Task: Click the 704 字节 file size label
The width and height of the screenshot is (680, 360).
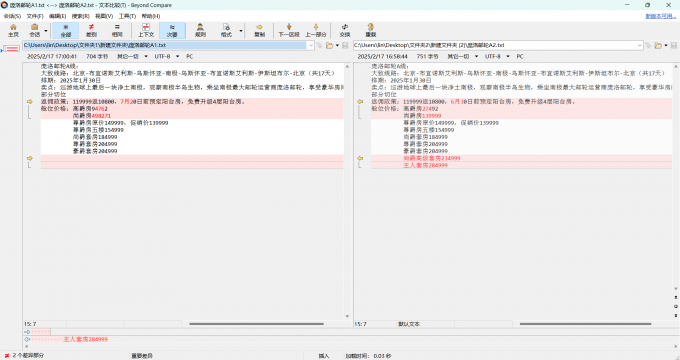Action: 97,56
